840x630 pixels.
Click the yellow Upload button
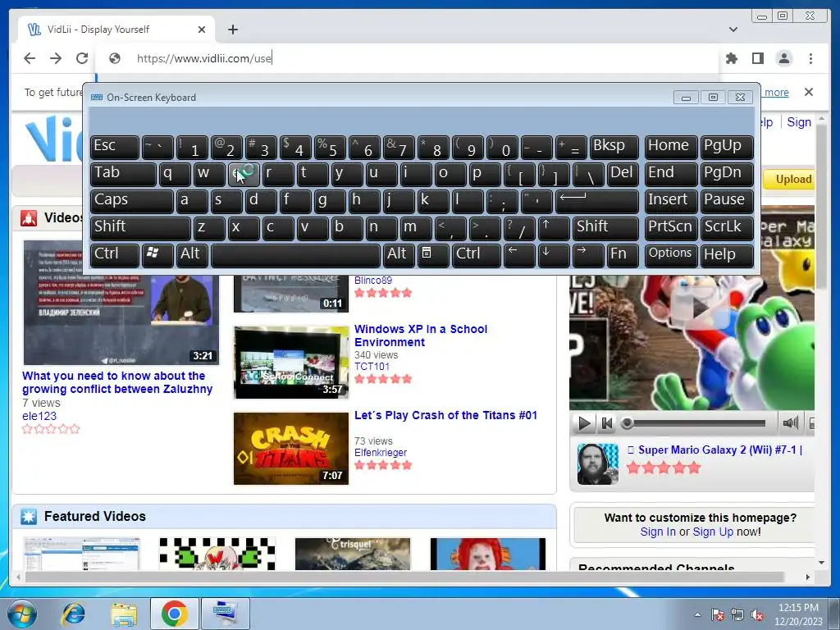[x=789, y=179]
